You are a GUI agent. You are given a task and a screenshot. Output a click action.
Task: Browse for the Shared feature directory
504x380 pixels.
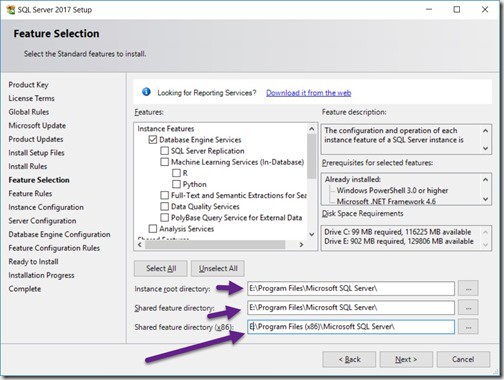coord(468,307)
